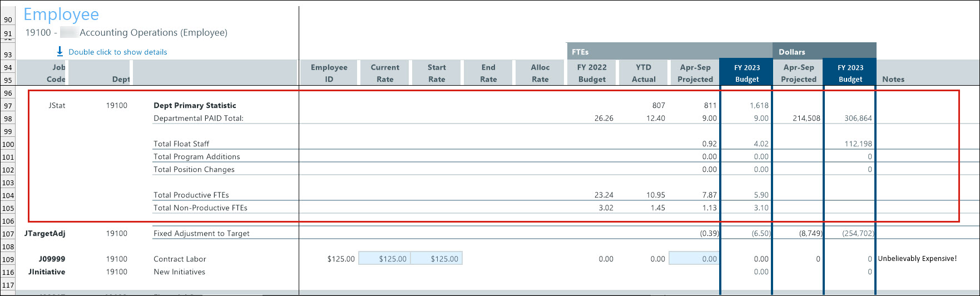This screenshot has width=980, height=296.
Task: Click the Departmental PAID Total 306,864 cell
Action: click(x=858, y=119)
